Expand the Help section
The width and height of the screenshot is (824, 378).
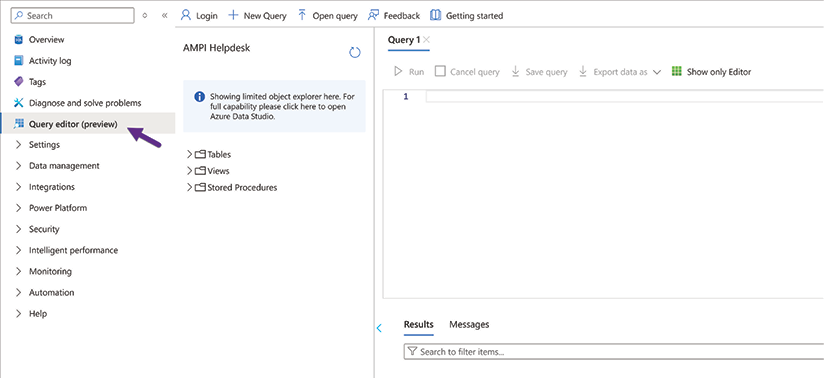18,314
